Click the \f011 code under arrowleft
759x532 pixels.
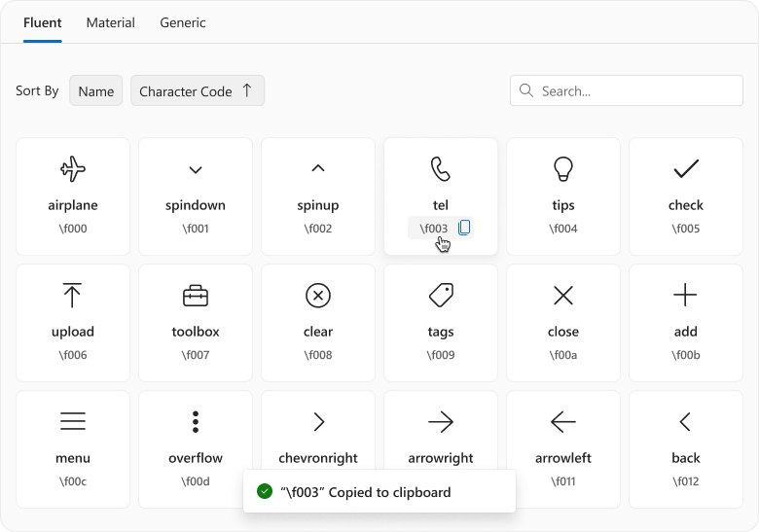click(x=563, y=481)
